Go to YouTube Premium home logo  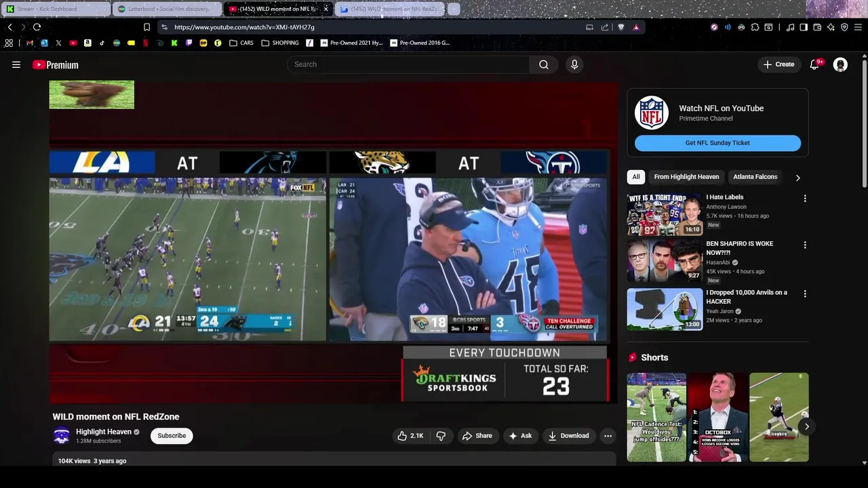[x=56, y=64]
